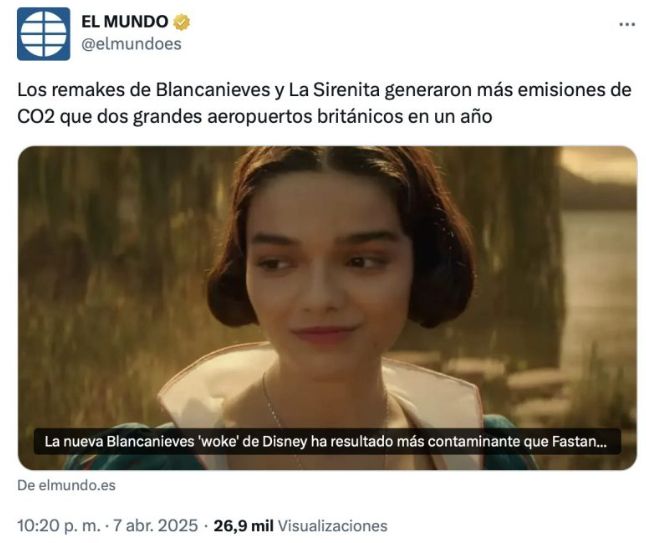The height and width of the screenshot is (543, 646).
Task: Open the 'De elmundo.es' source link
Action: point(66,485)
